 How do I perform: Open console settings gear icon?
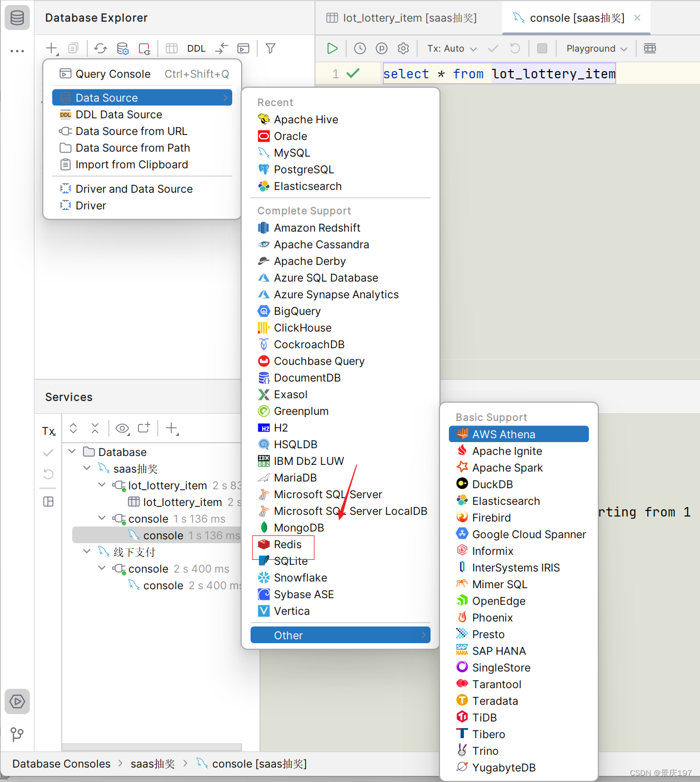click(403, 48)
